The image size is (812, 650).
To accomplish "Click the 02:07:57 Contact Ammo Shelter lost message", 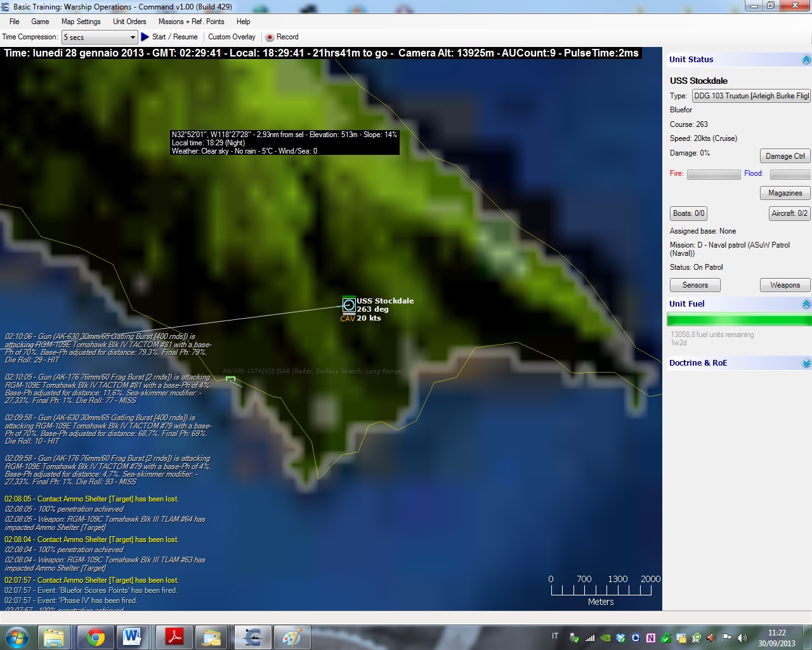I will click(91, 580).
